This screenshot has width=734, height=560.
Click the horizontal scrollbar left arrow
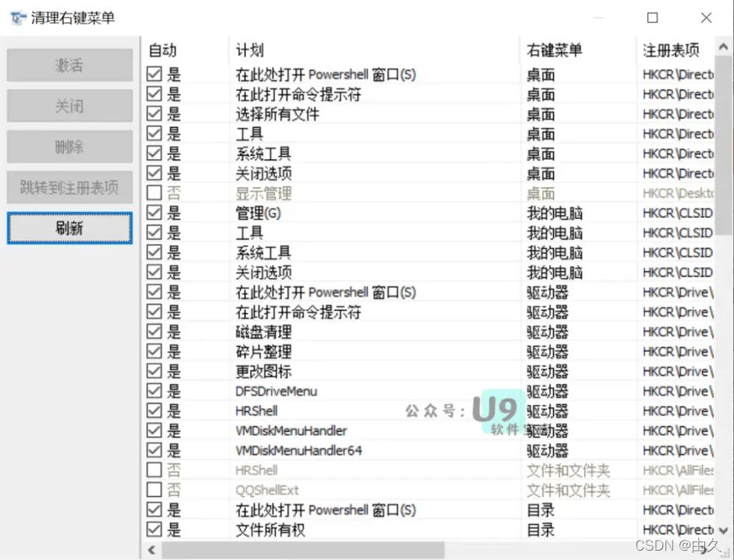click(x=151, y=550)
